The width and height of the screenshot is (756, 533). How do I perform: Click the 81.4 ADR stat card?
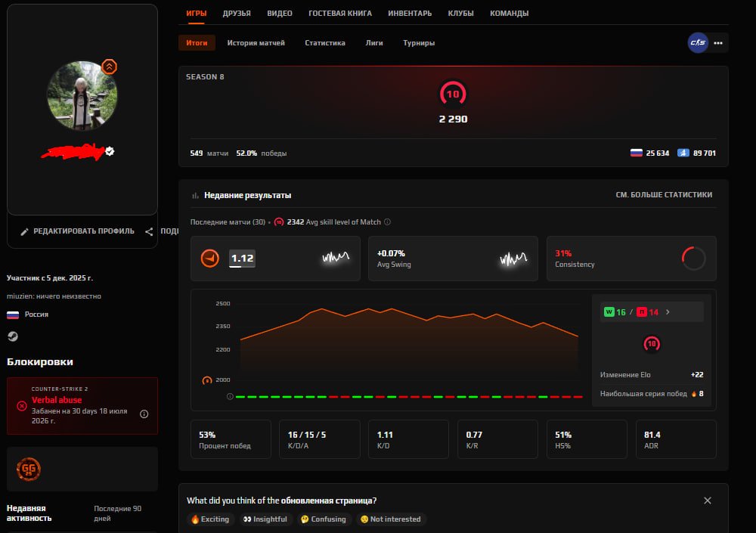pos(676,439)
